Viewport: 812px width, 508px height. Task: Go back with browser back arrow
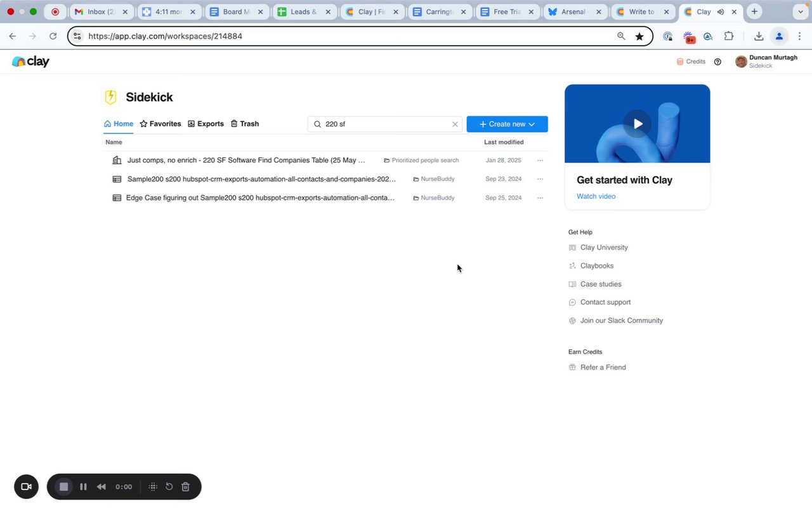tap(13, 36)
